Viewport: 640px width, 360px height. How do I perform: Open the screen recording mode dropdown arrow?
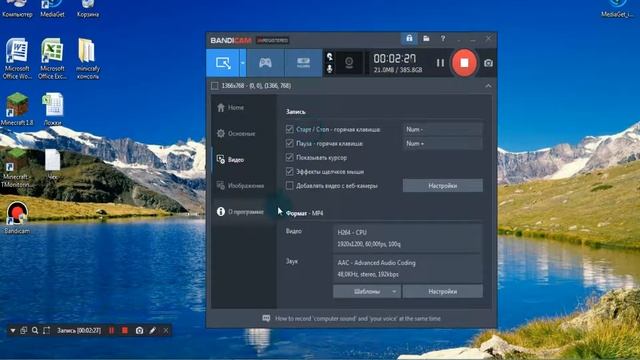point(243,63)
